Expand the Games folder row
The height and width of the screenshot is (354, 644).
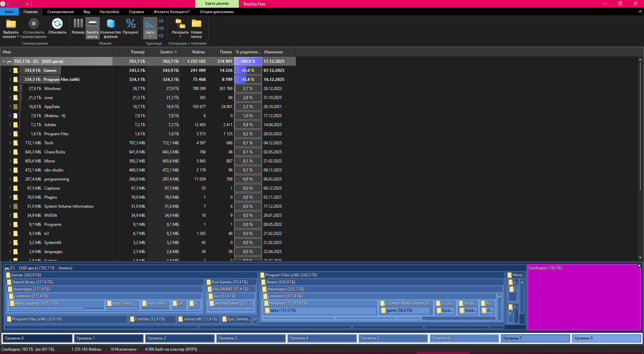click(10, 70)
